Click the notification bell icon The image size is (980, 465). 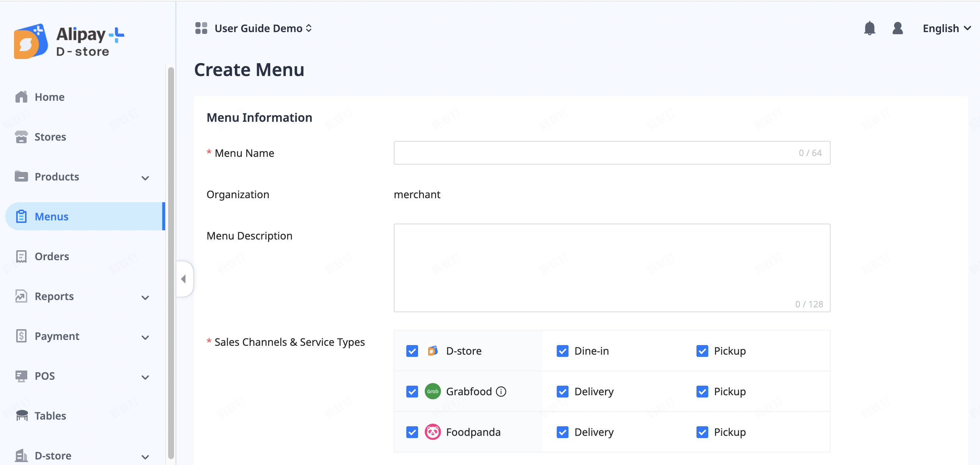click(x=869, y=28)
